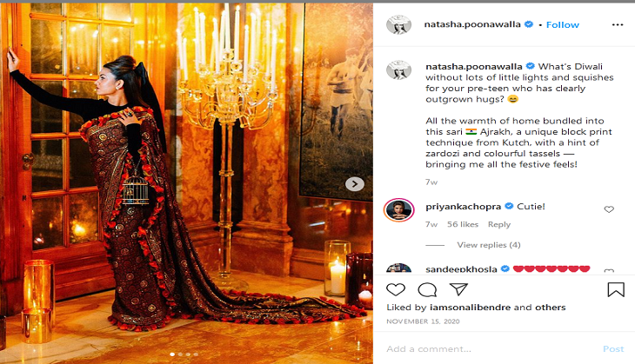
Task: Share post via paper plane icon
Action: [x=458, y=289]
